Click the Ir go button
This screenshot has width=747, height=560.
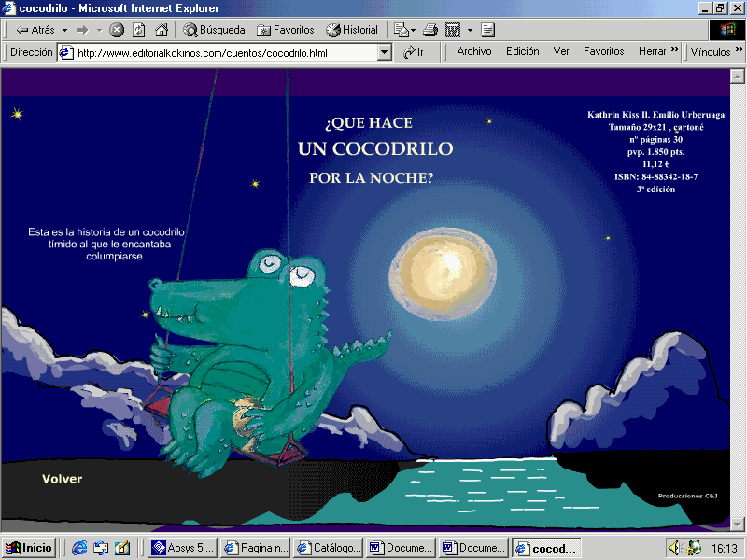413,52
